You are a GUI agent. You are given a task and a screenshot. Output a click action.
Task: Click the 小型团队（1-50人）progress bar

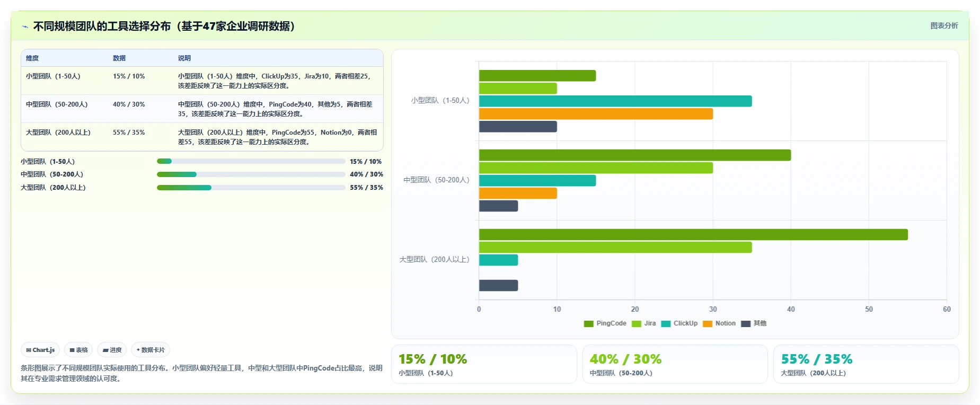[251, 161]
